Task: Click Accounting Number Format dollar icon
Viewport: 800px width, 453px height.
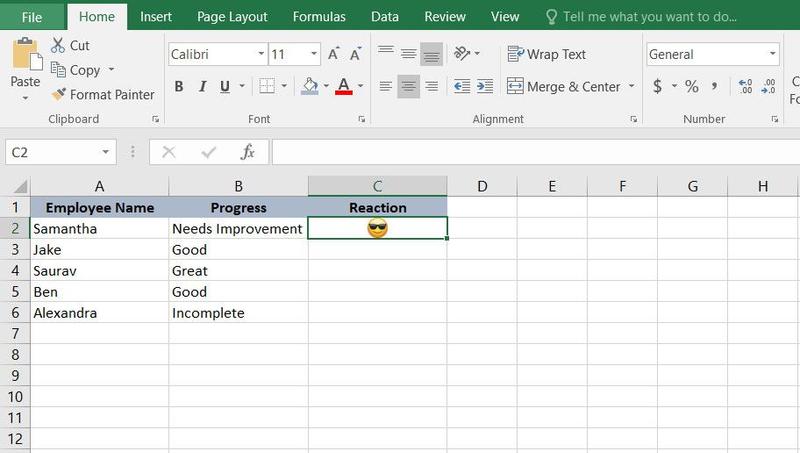Action: (658, 86)
